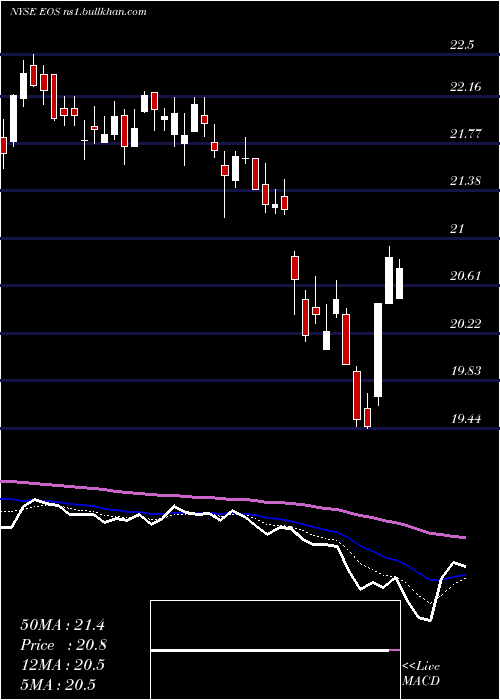The height and width of the screenshot is (700, 500).
Task: Click the tall white candle rising from 19.83
Action: (378, 350)
